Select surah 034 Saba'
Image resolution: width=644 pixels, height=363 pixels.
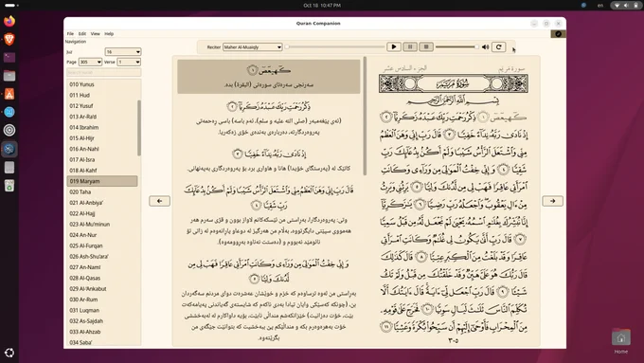point(102,342)
